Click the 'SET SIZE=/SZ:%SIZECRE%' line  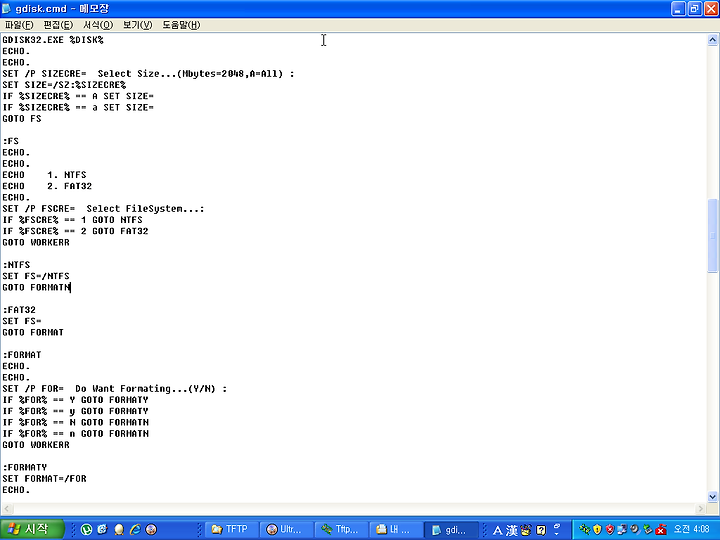click(x=64, y=85)
